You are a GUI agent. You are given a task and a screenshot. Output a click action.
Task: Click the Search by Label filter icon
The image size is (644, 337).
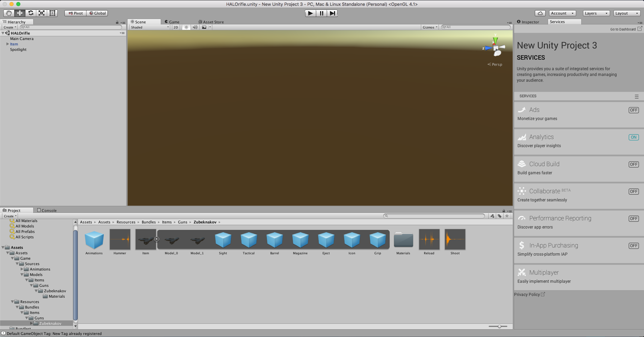pos(500,216)
